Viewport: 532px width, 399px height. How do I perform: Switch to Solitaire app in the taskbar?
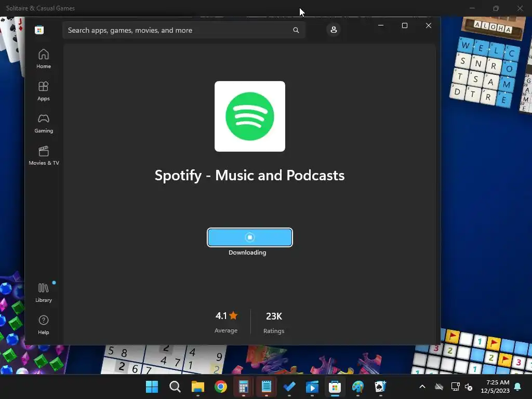[x=380, y=387]
